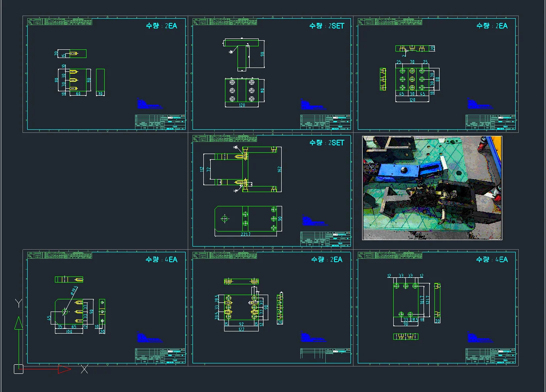Select the "72" dimension text
The width and height of the screenshot is (546, 392).
209,170
